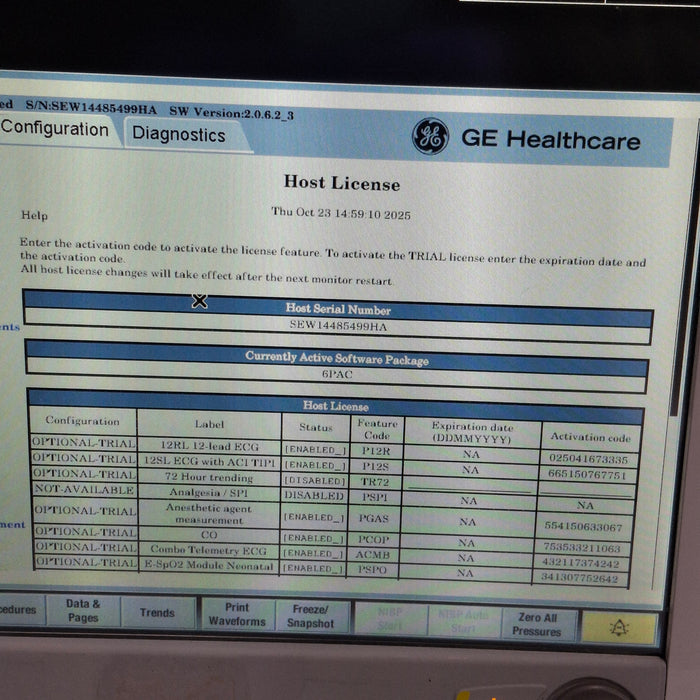Open status dropdown for 72 Hour trending

coord(315,481)
